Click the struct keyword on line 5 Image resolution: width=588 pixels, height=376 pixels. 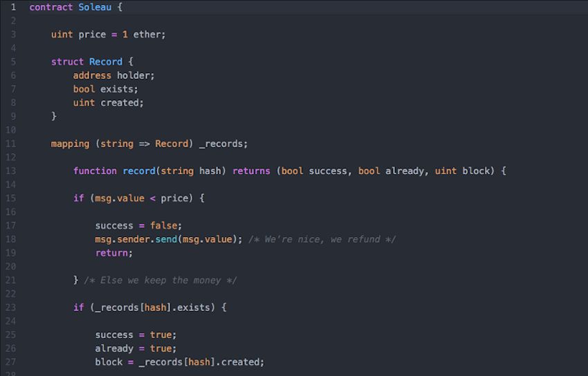tap(67, 62)
